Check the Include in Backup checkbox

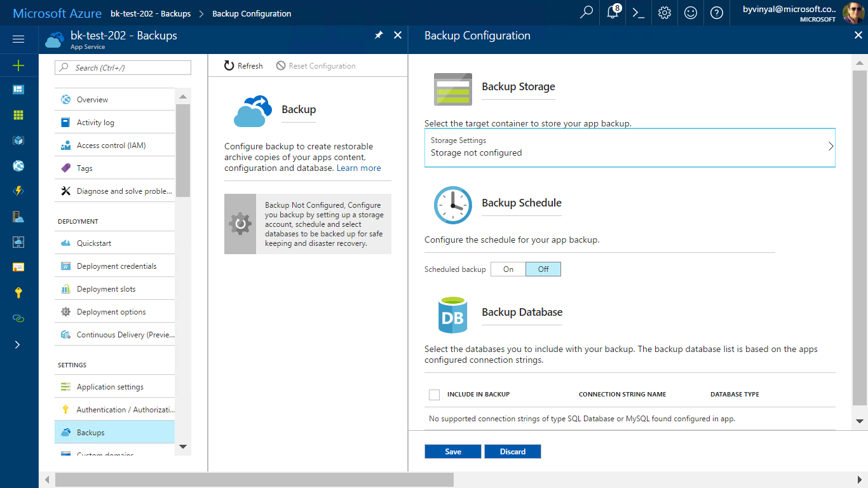coord(435,395)
